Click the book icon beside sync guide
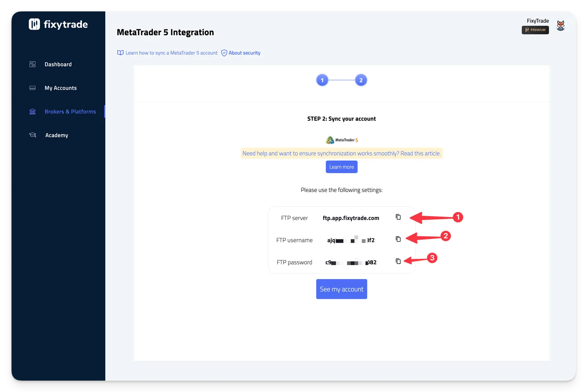Viewport: 587px width, 392px height. [x=120, y=53]
